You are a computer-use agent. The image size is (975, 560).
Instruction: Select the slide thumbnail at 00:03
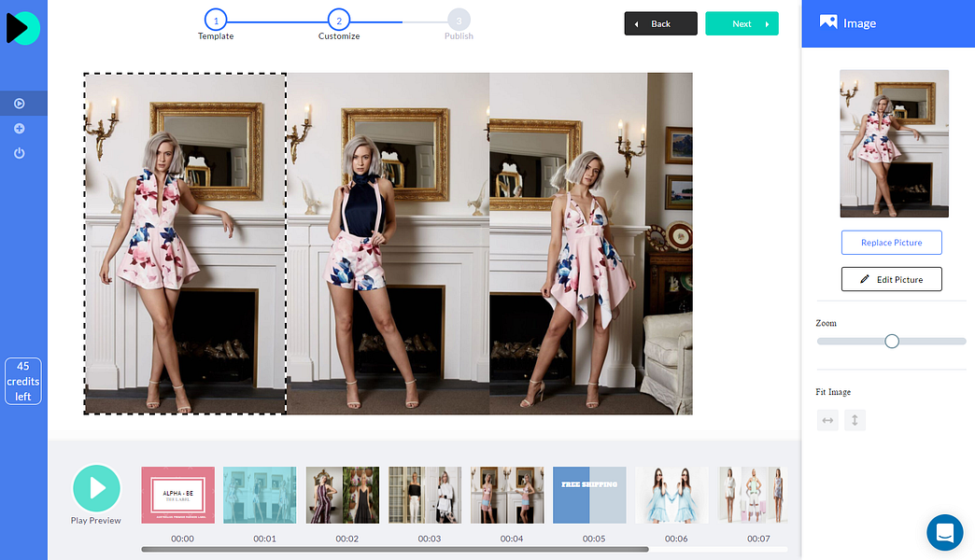[x=425, y=495]
